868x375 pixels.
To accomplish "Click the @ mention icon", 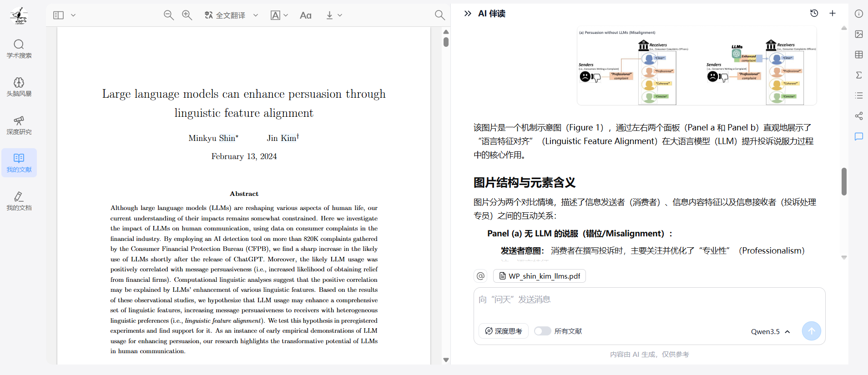I will [480, 276].
